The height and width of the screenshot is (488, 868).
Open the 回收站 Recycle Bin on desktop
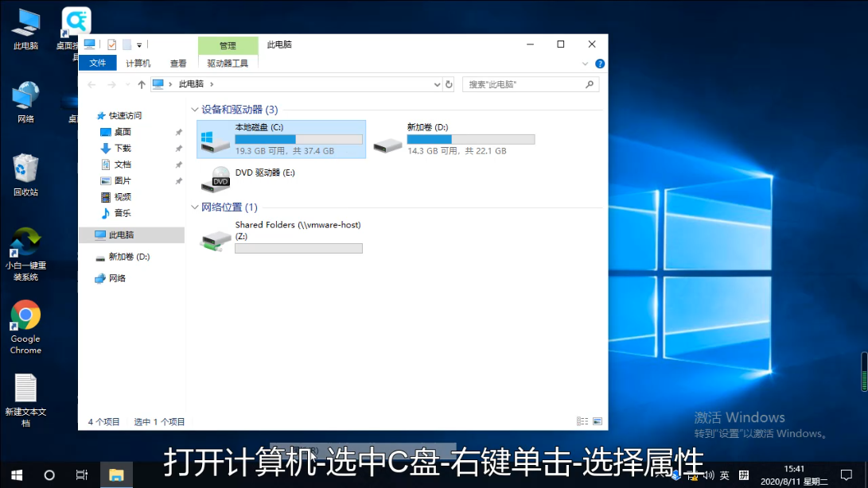coord(25,168)
